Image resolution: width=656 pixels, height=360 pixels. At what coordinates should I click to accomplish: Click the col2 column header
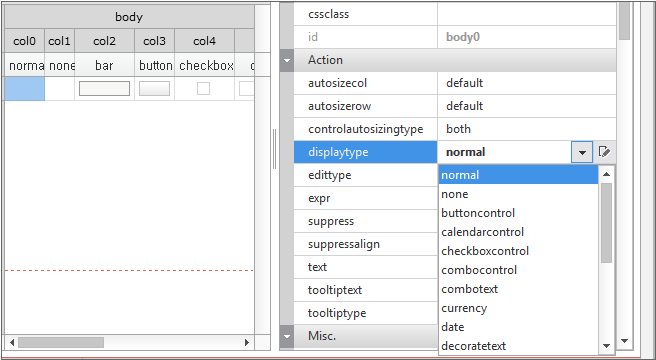(105, 41)
